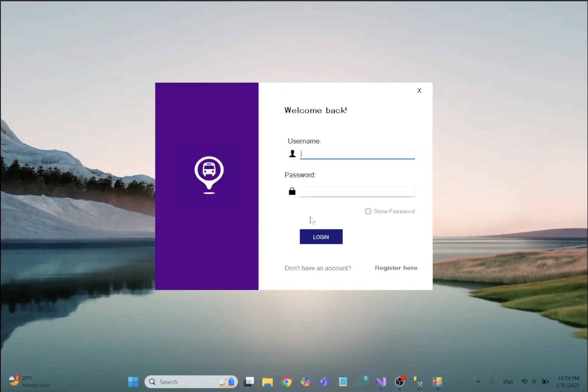This screenshot has width=588, height=392.
Task: Open WhatsApp with 9 notifications
Action: point(362,382)
